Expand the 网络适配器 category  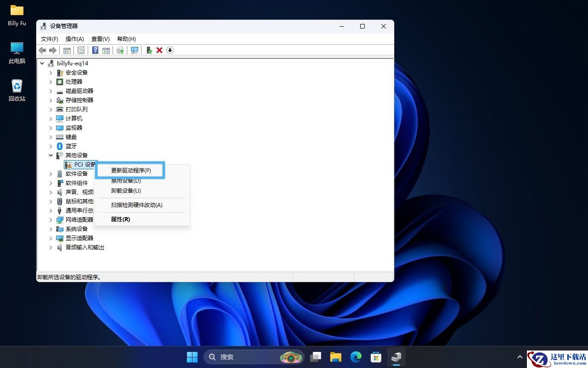pyautogui.click(x=51, y=220)
